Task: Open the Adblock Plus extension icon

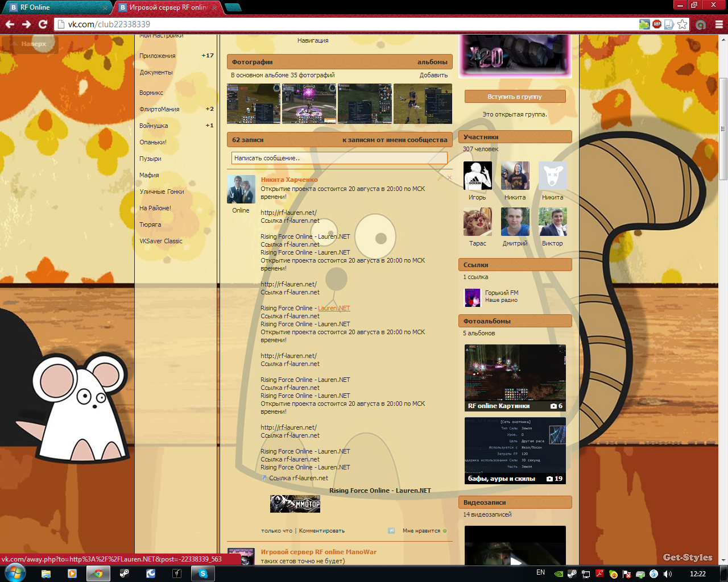Action: tap(657, 24)
